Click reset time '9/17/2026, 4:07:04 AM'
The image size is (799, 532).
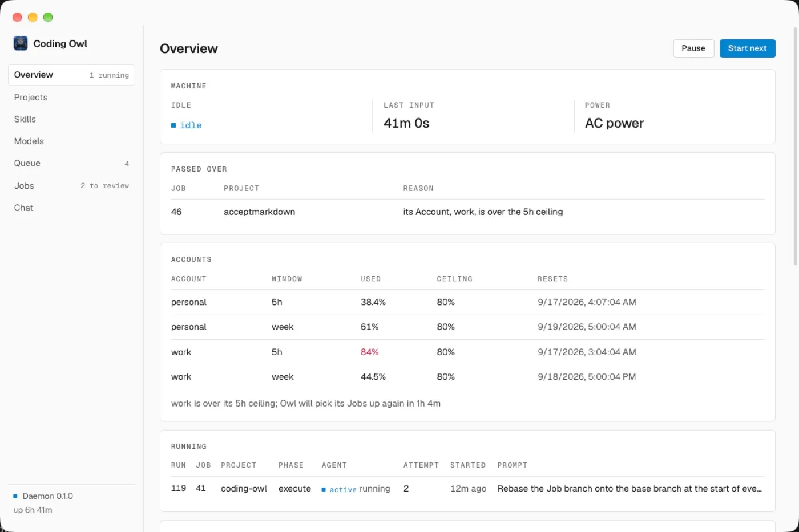pos(587,302)
